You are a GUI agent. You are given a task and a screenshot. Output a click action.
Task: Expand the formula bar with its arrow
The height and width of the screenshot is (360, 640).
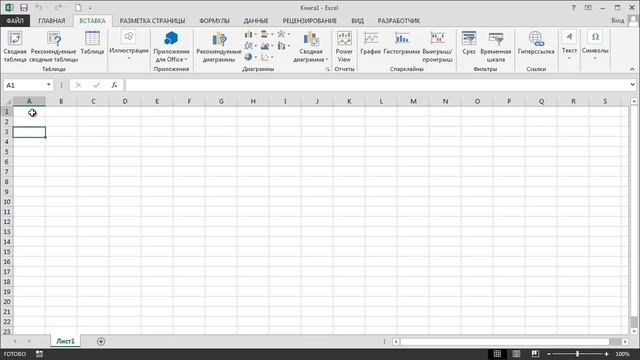pyautogui.click(x=633, y=85)
